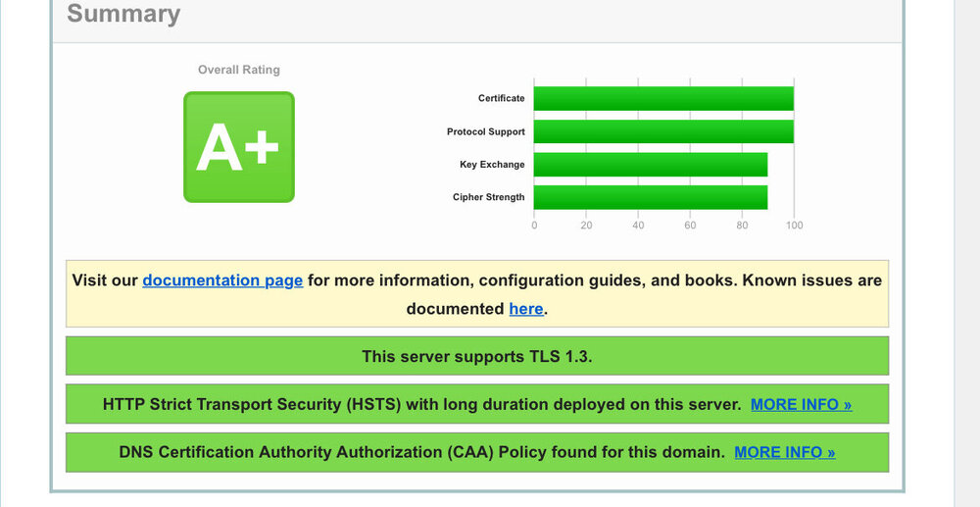Click the Overall Rating label
This screenshot has width=980, height=507.
point(238,70)
